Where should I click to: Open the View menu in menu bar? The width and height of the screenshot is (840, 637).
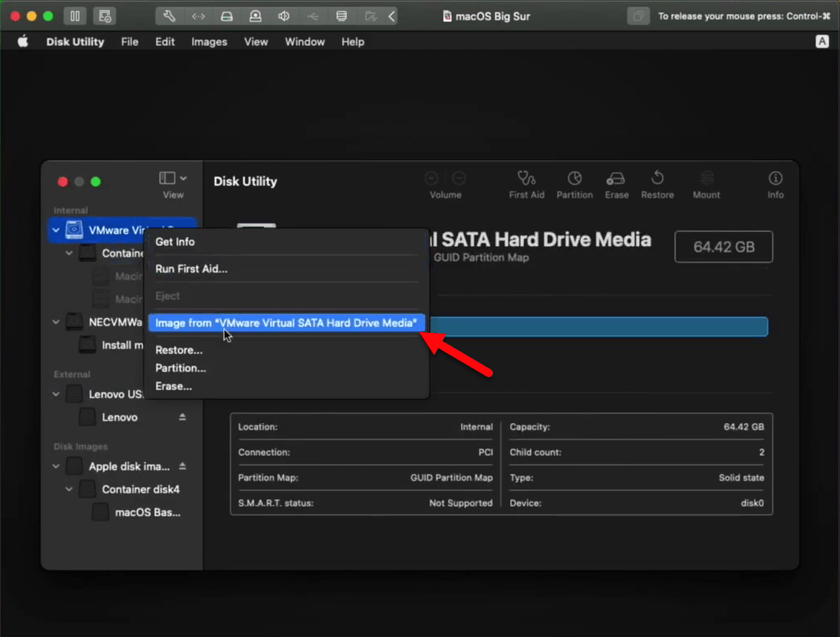coord(256,42)
